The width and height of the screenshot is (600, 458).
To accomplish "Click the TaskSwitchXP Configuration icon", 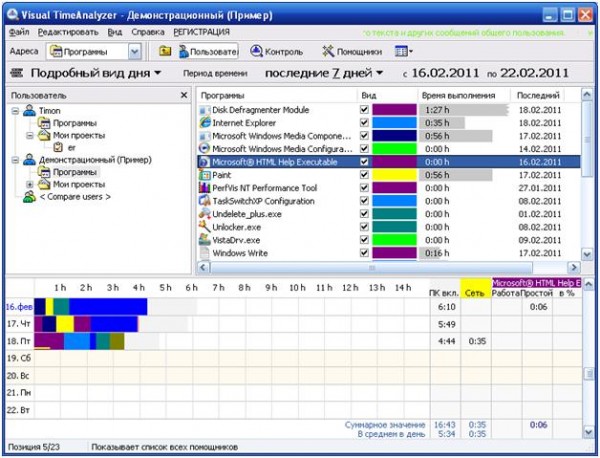I will tap(205, 201).
